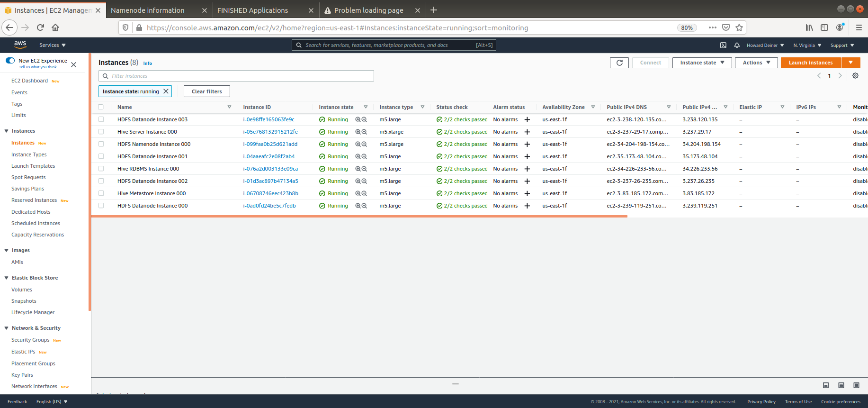
Task: Open the Instance state dropdown
Action: coord(702,63)
